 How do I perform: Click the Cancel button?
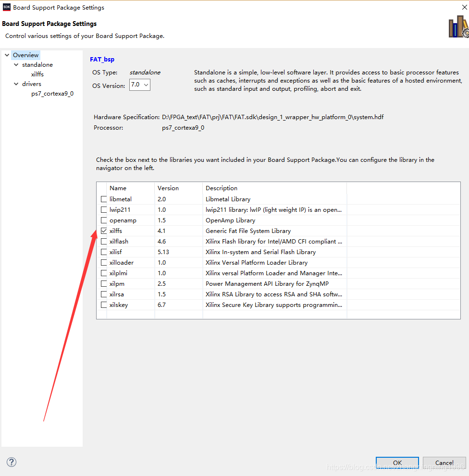coord(444,463)
